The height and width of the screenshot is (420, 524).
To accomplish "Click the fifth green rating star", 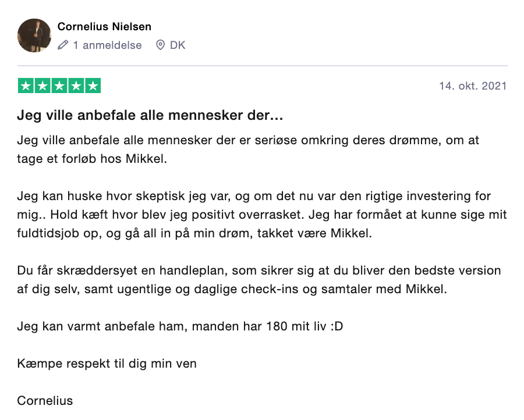I will tap(93, 86).
